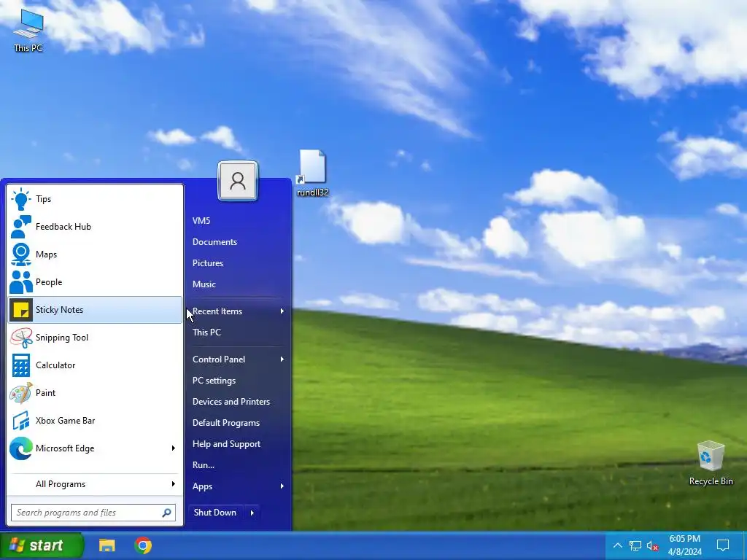
Task: Click the Apps label
Action: click(203, 486)
